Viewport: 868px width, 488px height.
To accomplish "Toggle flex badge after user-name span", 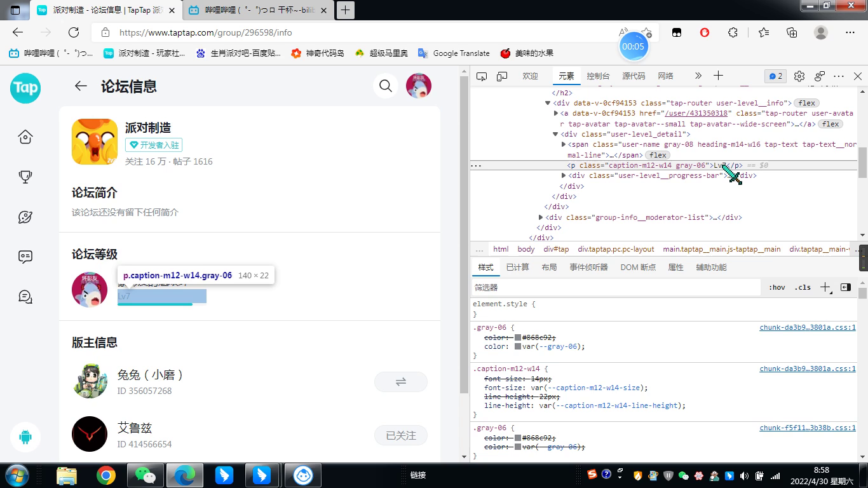I will (x=658, y=155).
